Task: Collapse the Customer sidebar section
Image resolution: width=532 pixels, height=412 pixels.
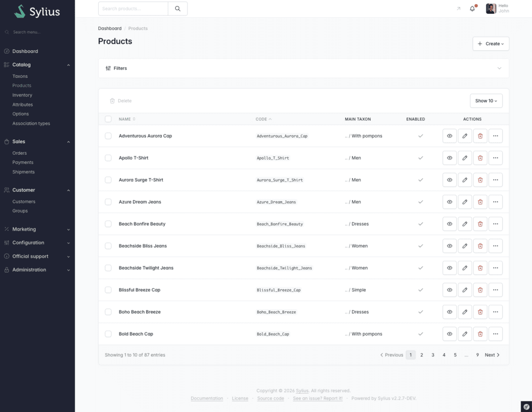Action: [x=37, y=190]
